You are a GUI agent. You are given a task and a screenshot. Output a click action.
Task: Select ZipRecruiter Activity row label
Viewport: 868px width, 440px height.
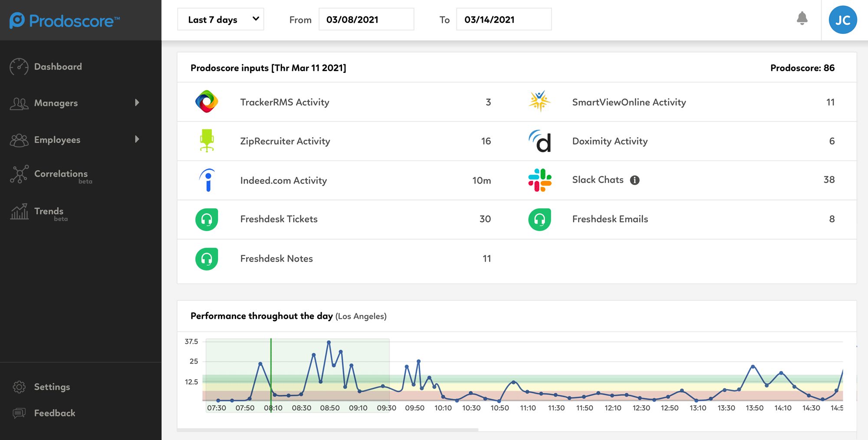click(x=285, y=141)
